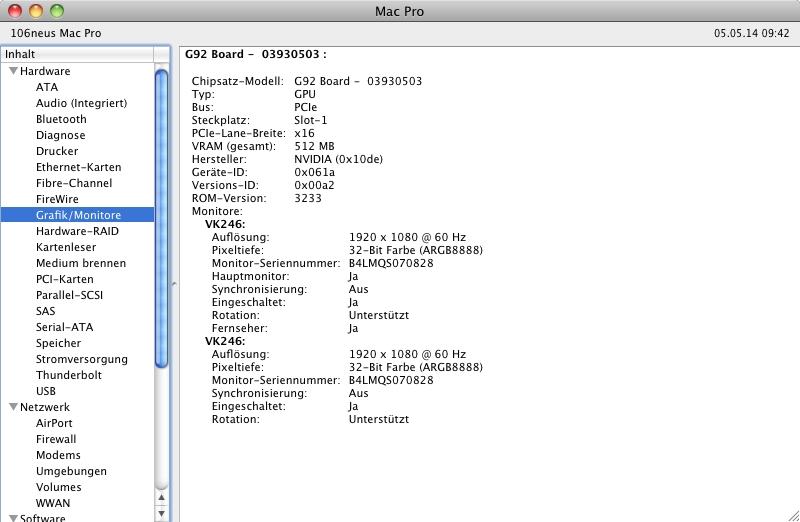Viewport: 800px width, 522px height.
Task: Select the Grafik/Monitore entry
Action: tap(78, 215)
